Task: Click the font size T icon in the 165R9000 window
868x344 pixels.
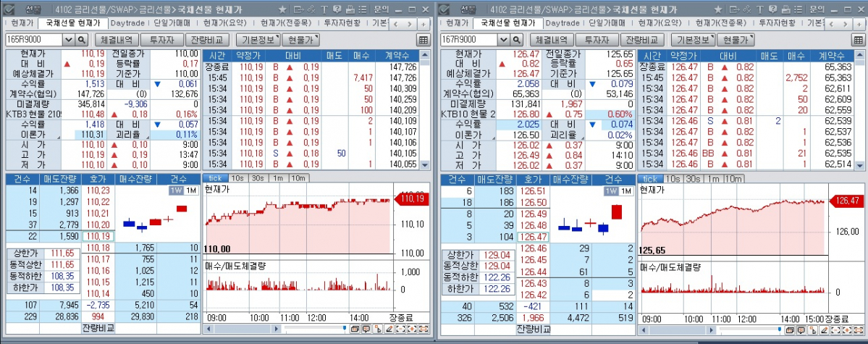Action: click(x=324, y=9)
